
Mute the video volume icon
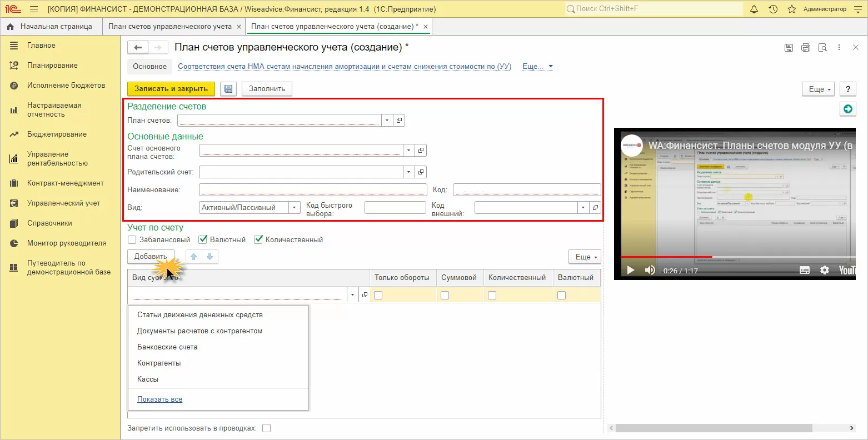[x=650, y=270]
